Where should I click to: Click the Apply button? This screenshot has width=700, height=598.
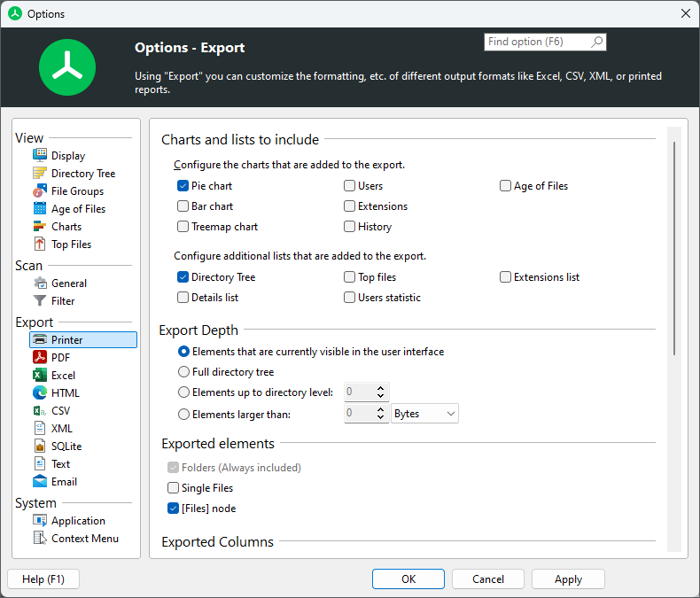[568, 579]
